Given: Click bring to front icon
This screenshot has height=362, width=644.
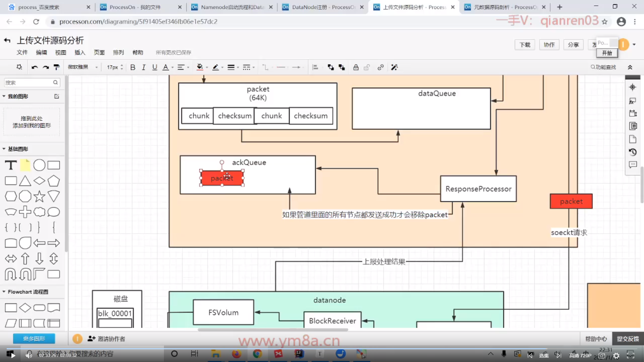Looking at the screenshot, I should 331,67.
